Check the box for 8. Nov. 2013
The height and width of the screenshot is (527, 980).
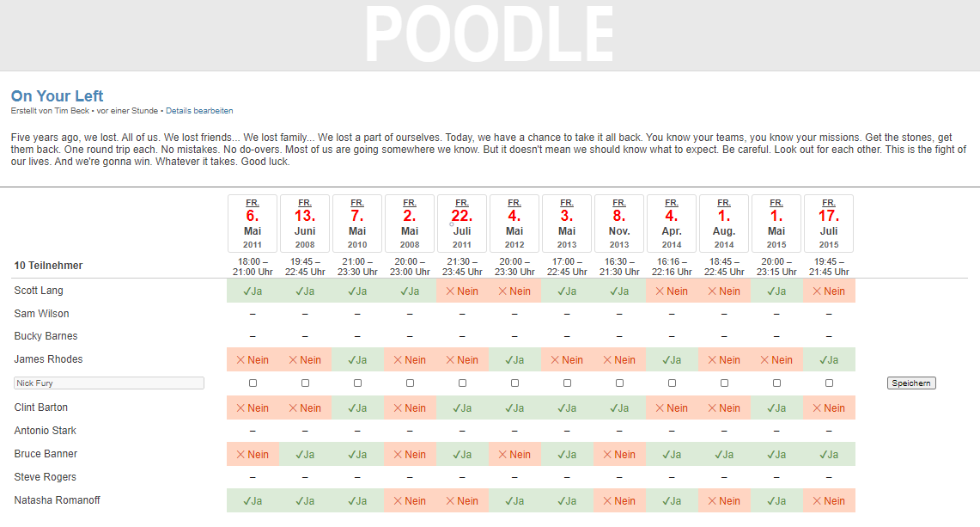pyautogui.click(x=619, y=383)
